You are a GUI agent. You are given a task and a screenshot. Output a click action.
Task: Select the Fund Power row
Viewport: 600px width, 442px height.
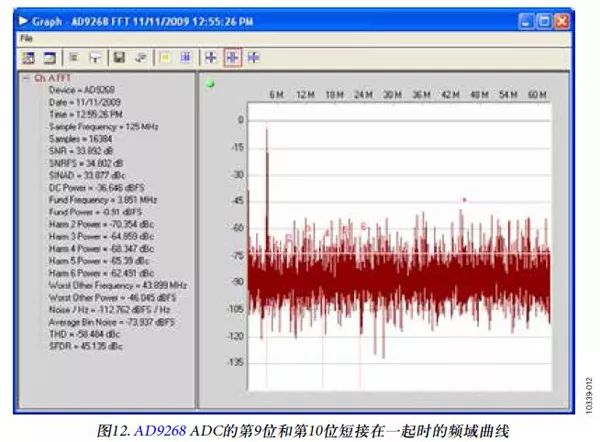click(x=95, y=212)
